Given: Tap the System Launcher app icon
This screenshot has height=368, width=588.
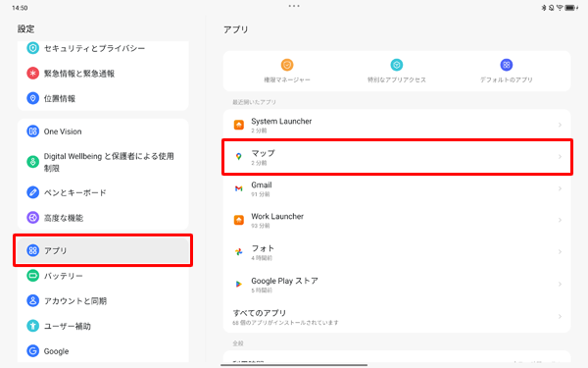Looking at the screenshot, I should pos(239,125).
